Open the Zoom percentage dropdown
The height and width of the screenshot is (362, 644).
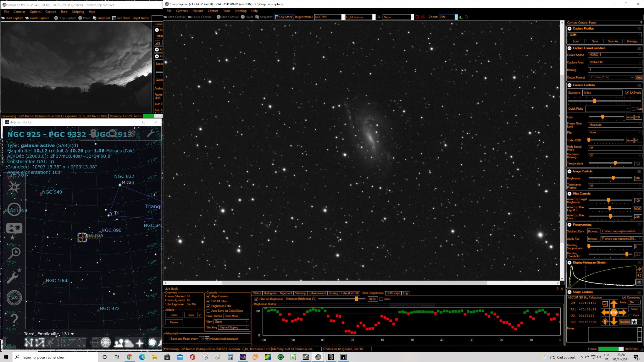(x=456, y=17)
